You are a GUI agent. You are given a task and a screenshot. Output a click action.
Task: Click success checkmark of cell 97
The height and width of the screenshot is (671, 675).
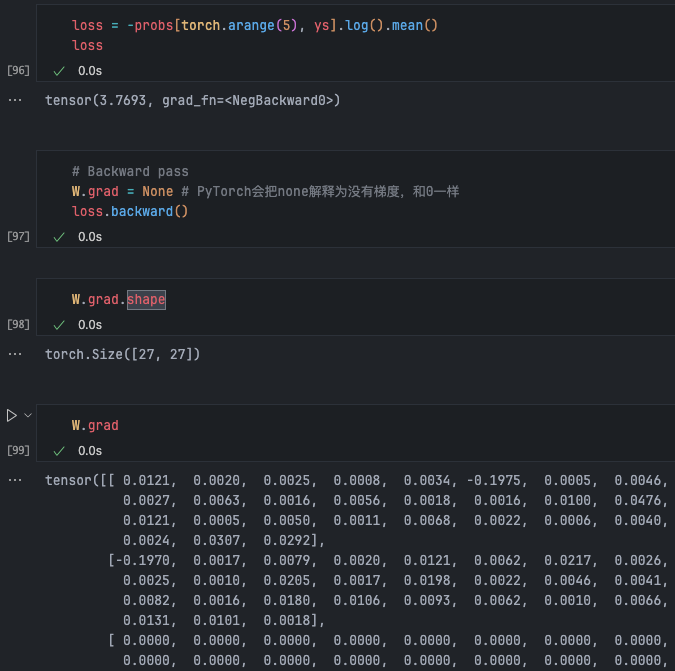pyautogui.click(x=59, y=237)
